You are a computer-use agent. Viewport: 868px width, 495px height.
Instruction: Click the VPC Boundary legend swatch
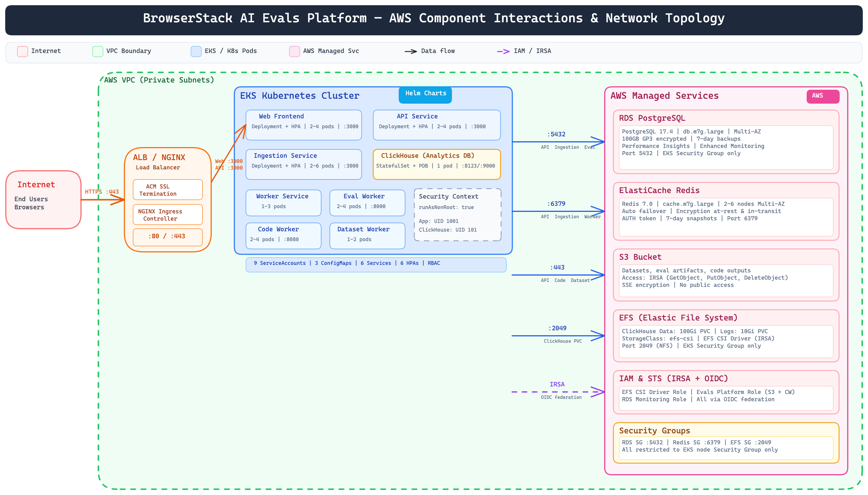[x=98, y=51]
